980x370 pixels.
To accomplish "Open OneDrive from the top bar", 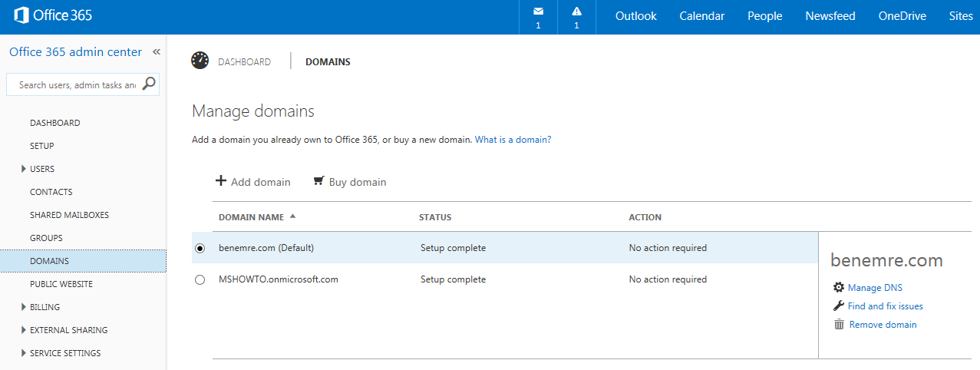I will pyautogui.click(x=902, y=16).
